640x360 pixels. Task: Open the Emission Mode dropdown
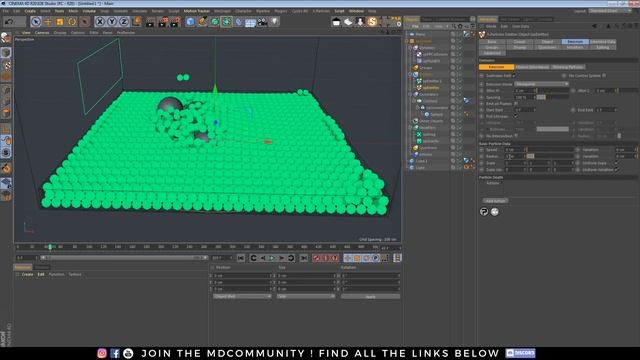pyautogui.click(x=541, y=84)
